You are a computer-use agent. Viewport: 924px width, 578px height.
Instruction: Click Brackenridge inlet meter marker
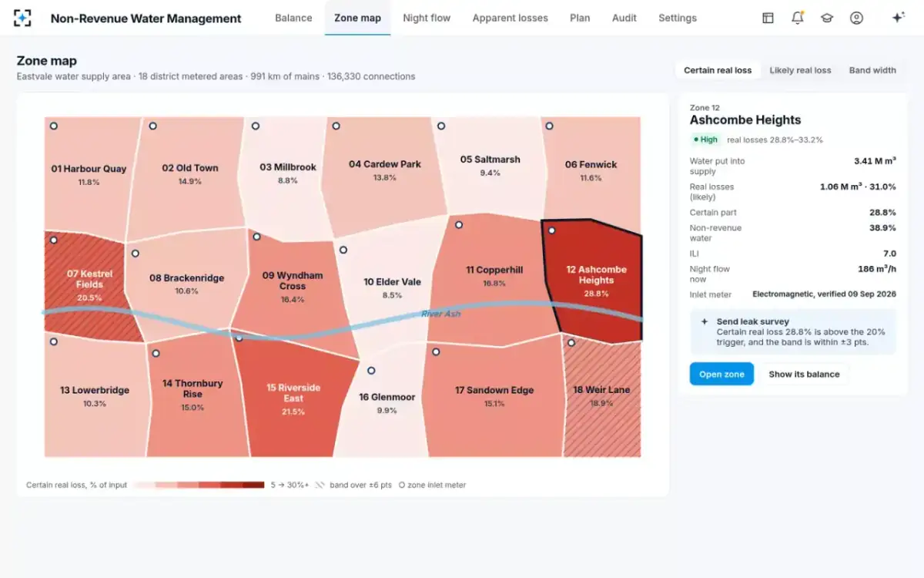136,253
